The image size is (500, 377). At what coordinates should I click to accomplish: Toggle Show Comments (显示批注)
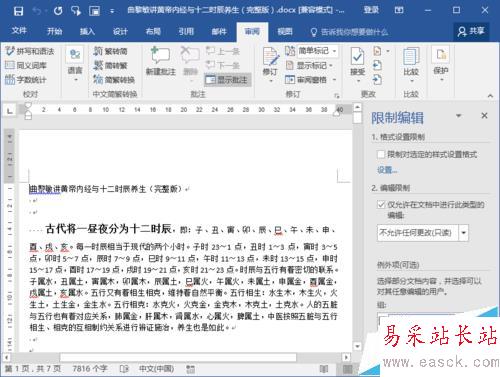click(x=227, y=80)
